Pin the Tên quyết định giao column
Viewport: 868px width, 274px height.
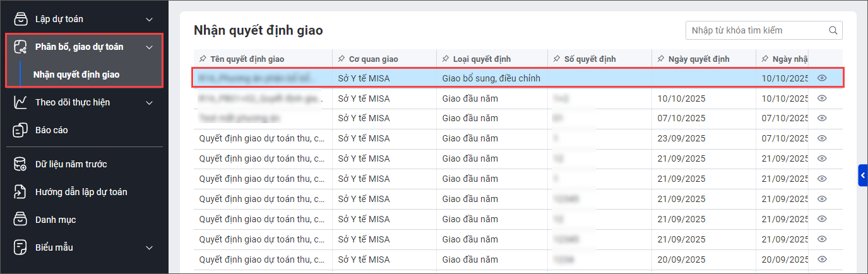pos(202,59)
